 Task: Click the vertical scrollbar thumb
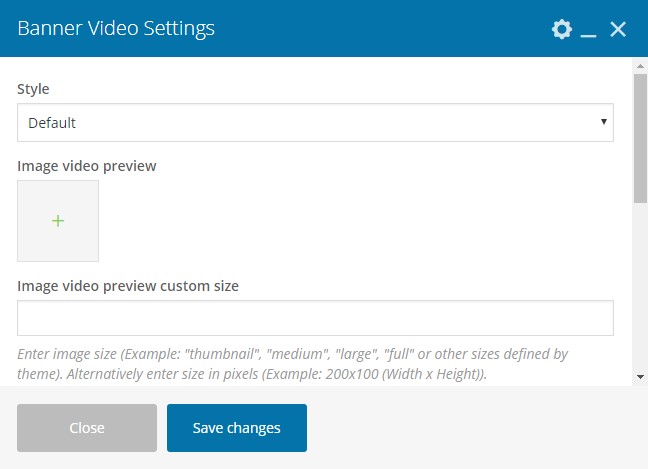[640, 138]
